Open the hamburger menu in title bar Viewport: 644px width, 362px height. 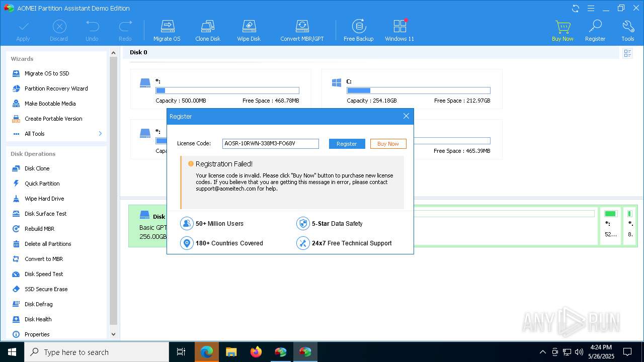591,8
